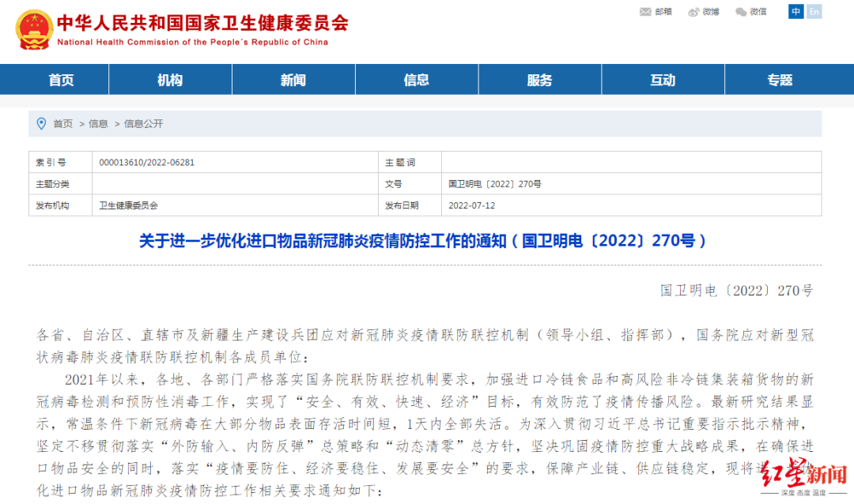Click the index number 000013610/2022-06281
This screenshot has width=854, height=504.
tap(146, 162)
